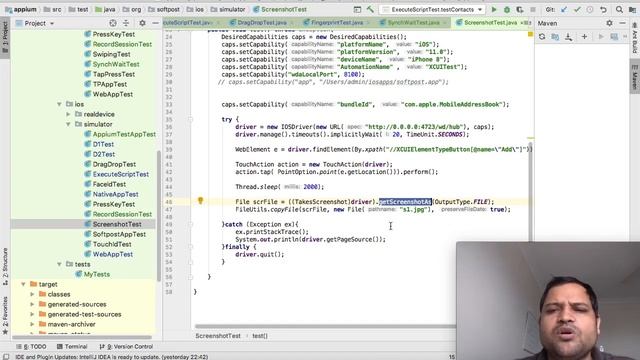Select ScreenshotTest.java editor tab

490,23
